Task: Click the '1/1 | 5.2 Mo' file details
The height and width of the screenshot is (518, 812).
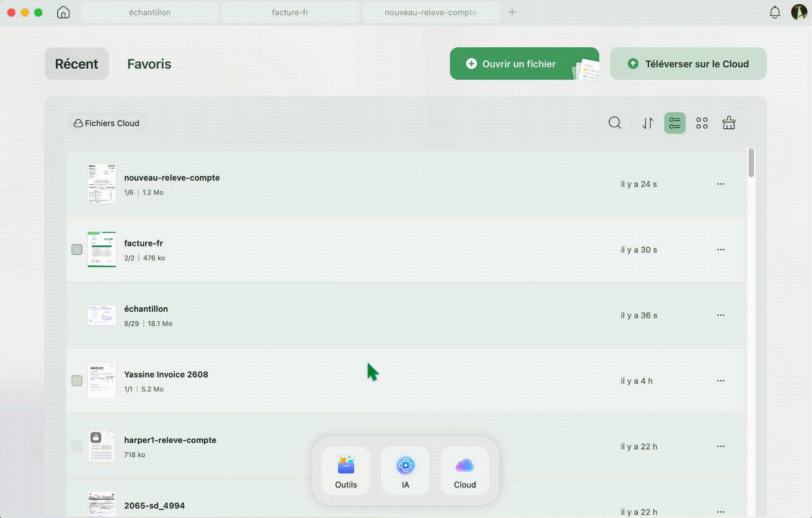Action: click(x=144, y=389)
